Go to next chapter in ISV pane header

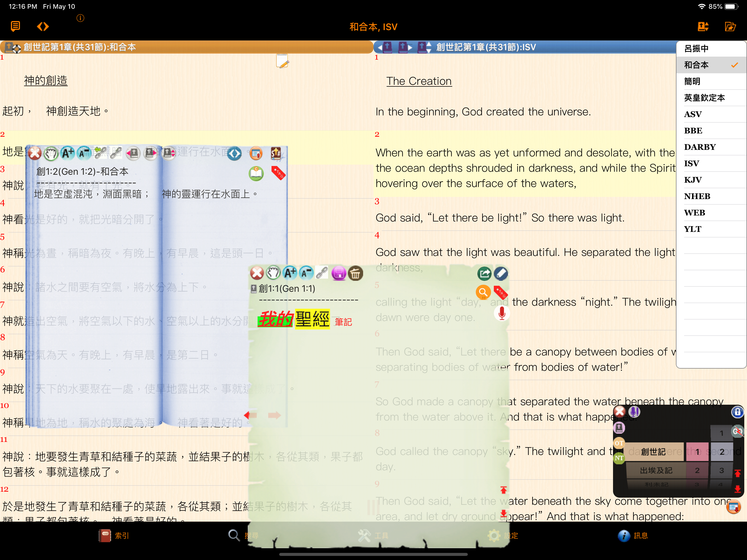click(405, 47)
